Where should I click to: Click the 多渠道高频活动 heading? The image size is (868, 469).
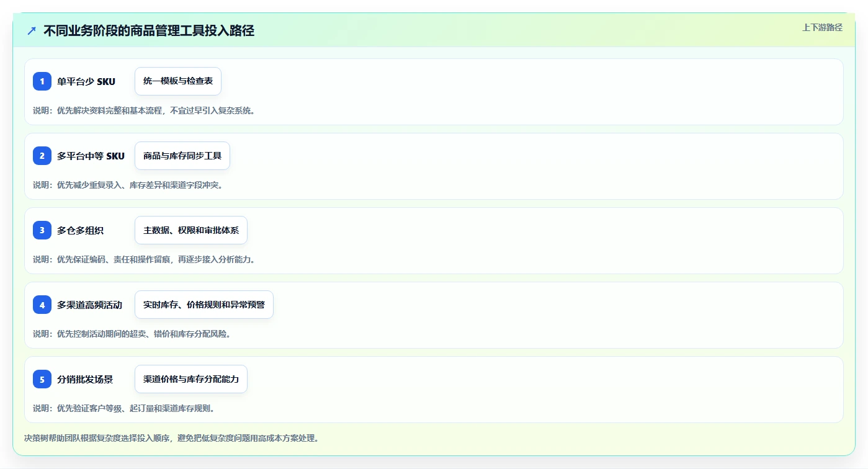click(90, 305)
